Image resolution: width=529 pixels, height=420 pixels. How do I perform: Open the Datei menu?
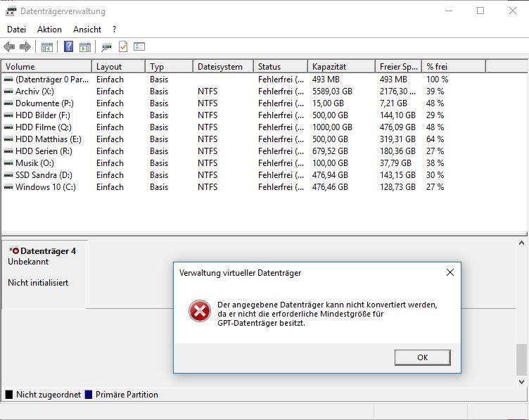[17, 30]
